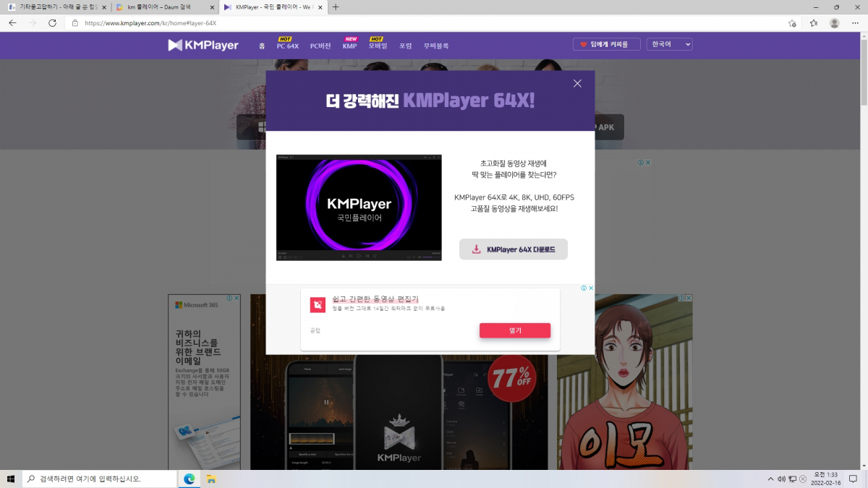Add page to favorites star icon

[x=792, y=23]
